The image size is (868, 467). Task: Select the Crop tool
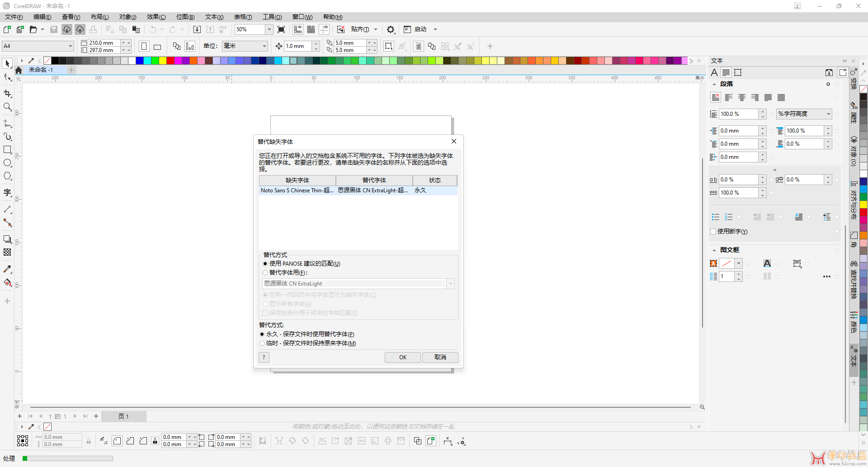[7, 94]
